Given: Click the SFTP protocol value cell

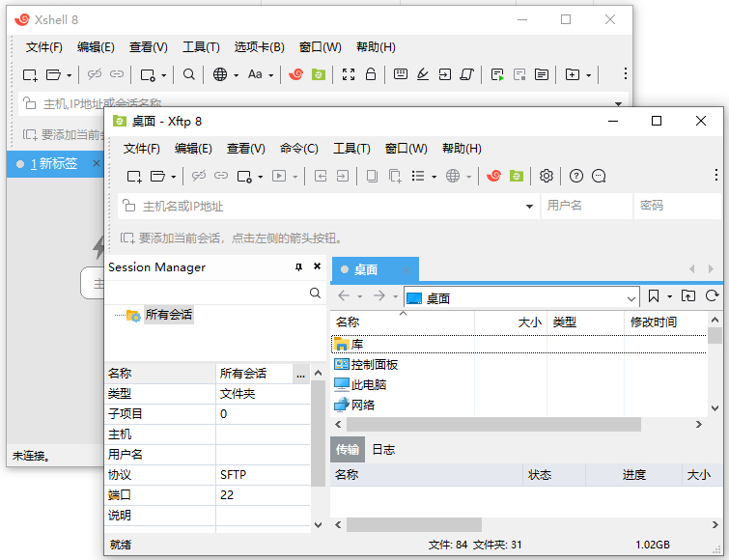Looking at the screenshot, I should pos(263,474).
